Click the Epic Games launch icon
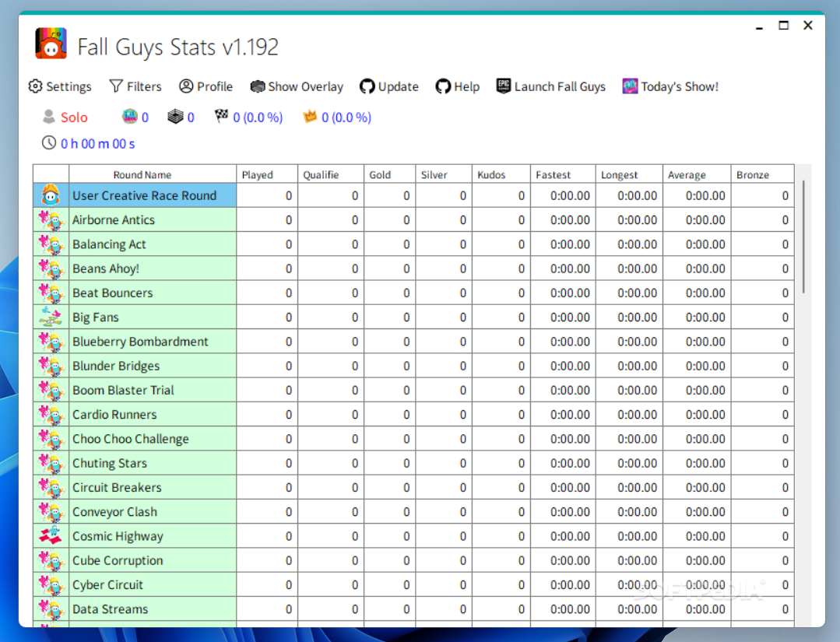This screenshot has width=840, height=642. tap(503, 86)
